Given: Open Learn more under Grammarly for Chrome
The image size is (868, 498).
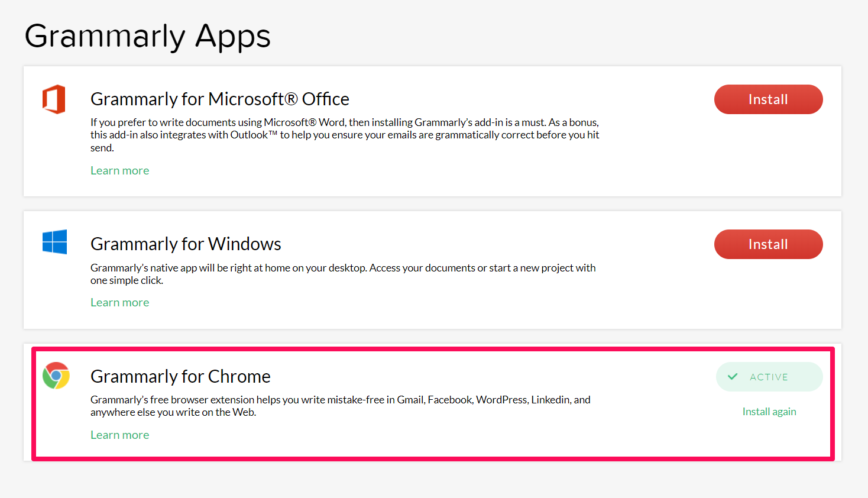Looking at the screenshot, I should 120,435.
